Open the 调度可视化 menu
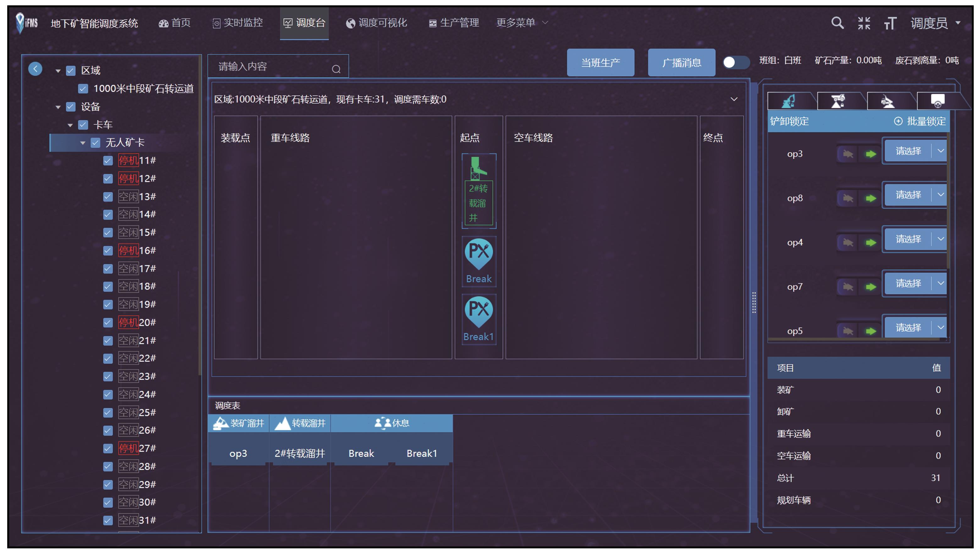980x554 pixels. click(376, 23)
